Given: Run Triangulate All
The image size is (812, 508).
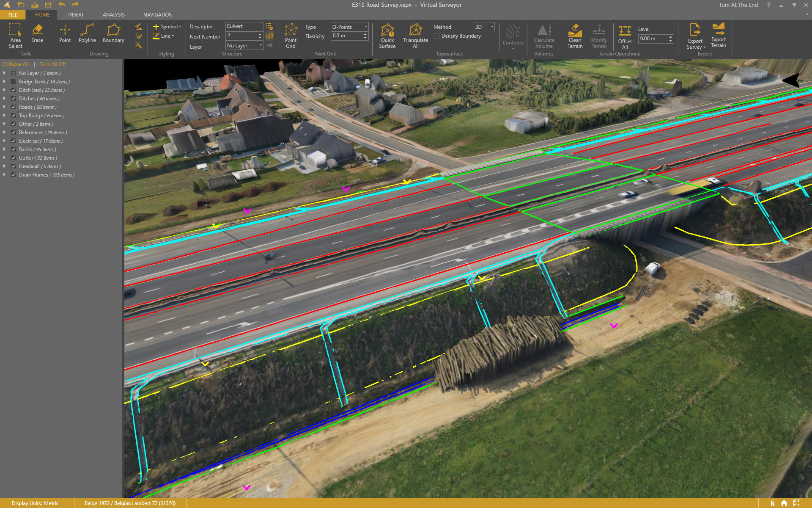Looking at the screenshot, I should tap(415, 36).
